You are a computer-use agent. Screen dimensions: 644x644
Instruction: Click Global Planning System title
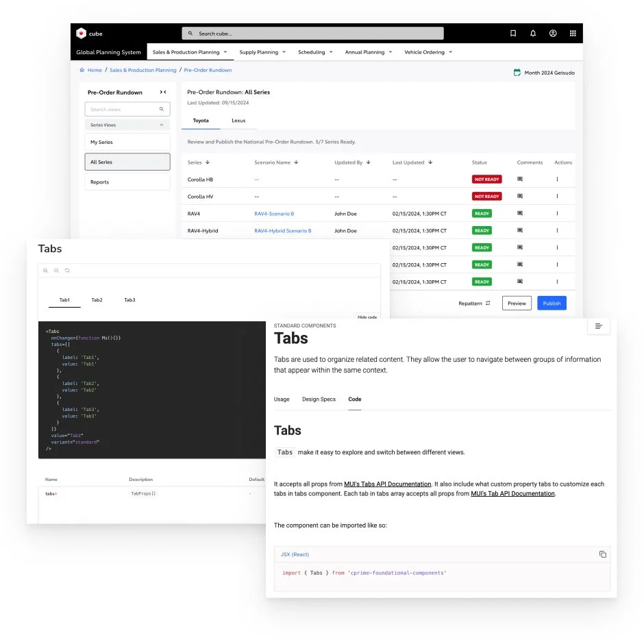tap(108, 52)
